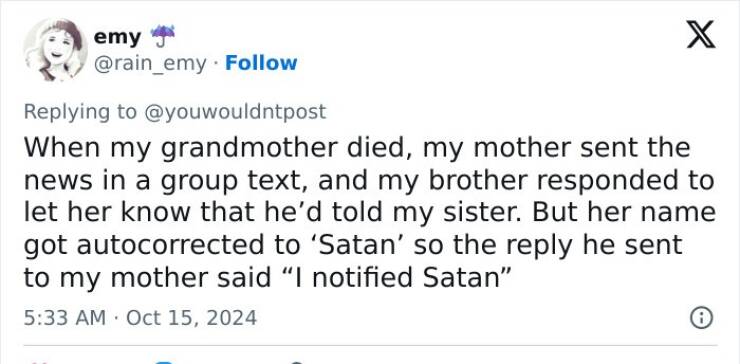Open the X logo link

pyautogui.click(x=701, y=34)
